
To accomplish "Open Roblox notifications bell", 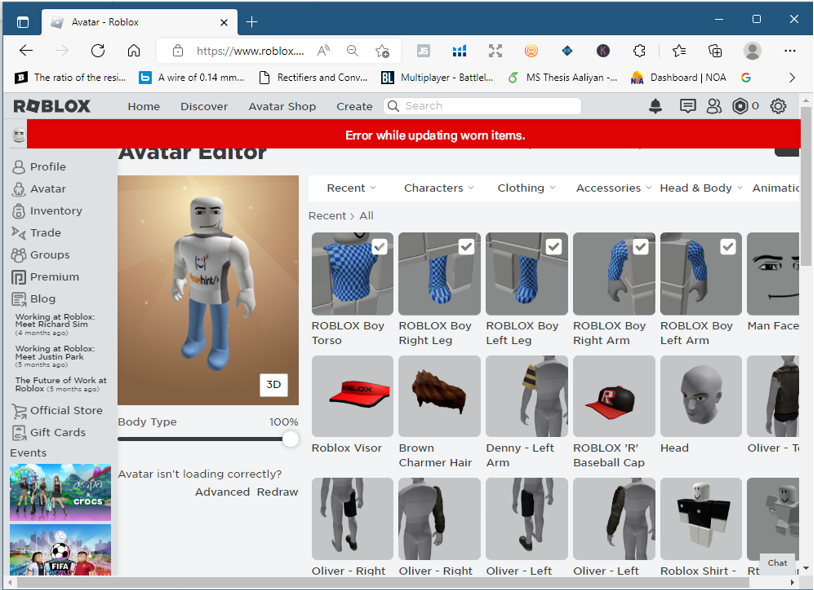I will [x=656, y=106].
